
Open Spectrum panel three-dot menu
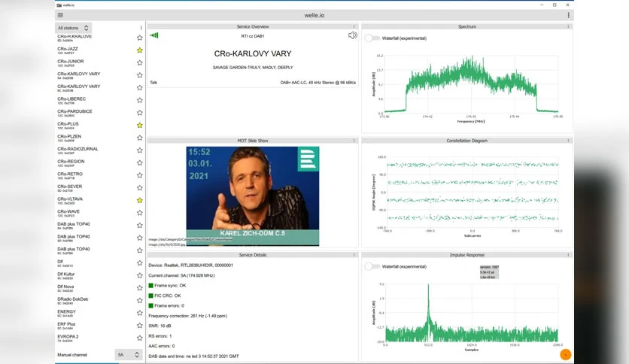coord(568,26)
